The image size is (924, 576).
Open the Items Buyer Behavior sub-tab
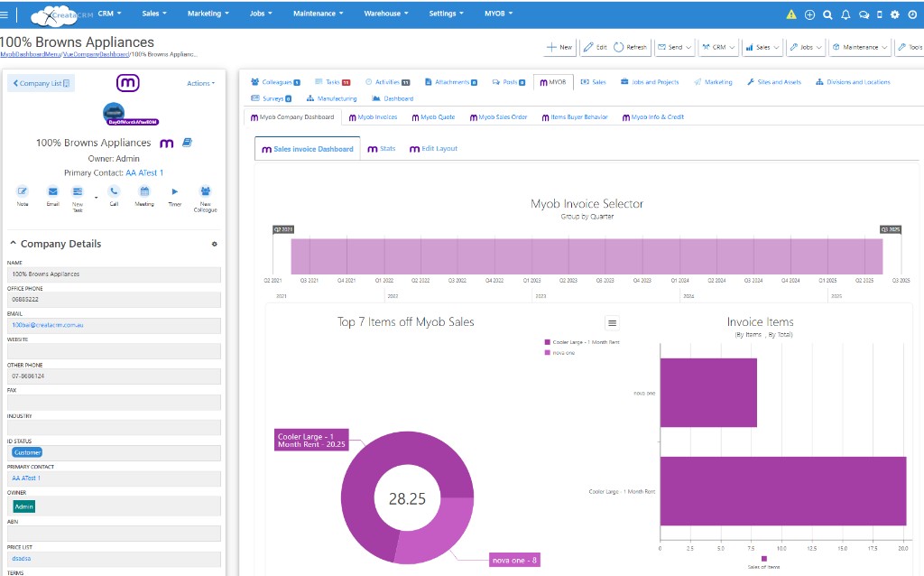(575, 117)
